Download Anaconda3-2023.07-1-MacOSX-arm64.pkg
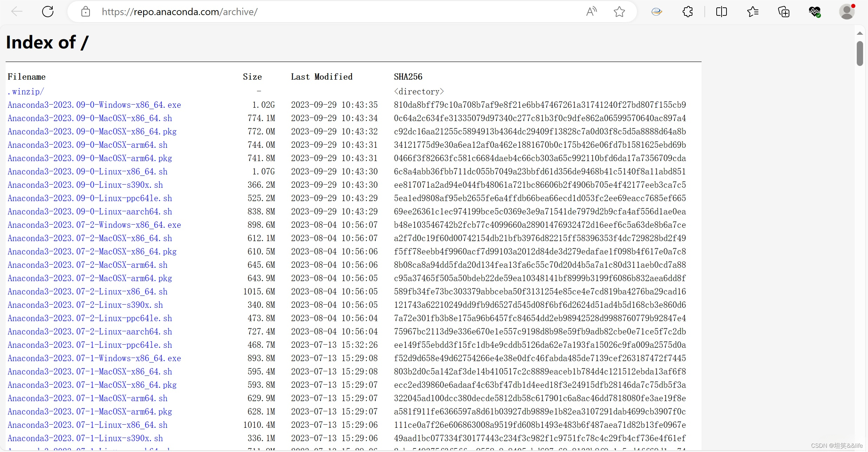 [90, 412]
